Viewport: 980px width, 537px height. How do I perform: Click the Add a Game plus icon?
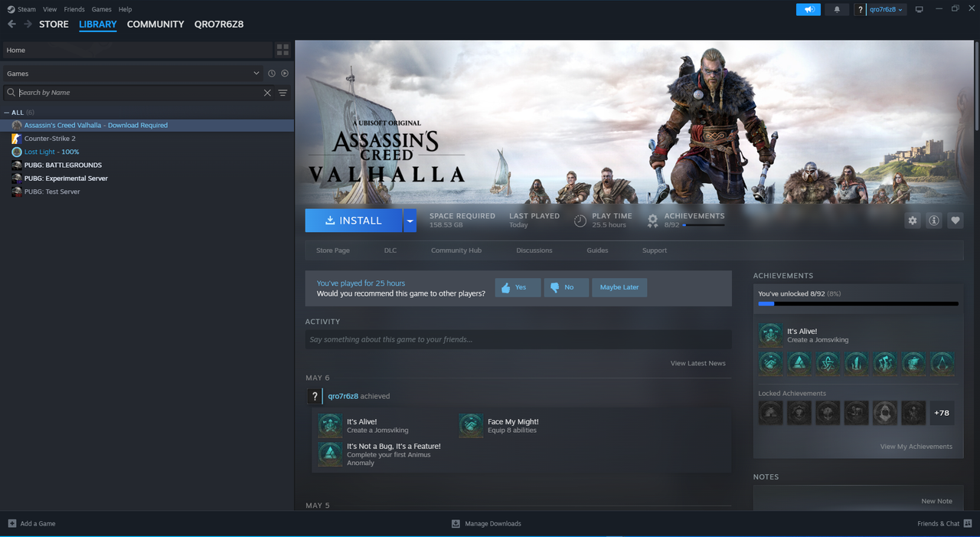pos(11,524)
